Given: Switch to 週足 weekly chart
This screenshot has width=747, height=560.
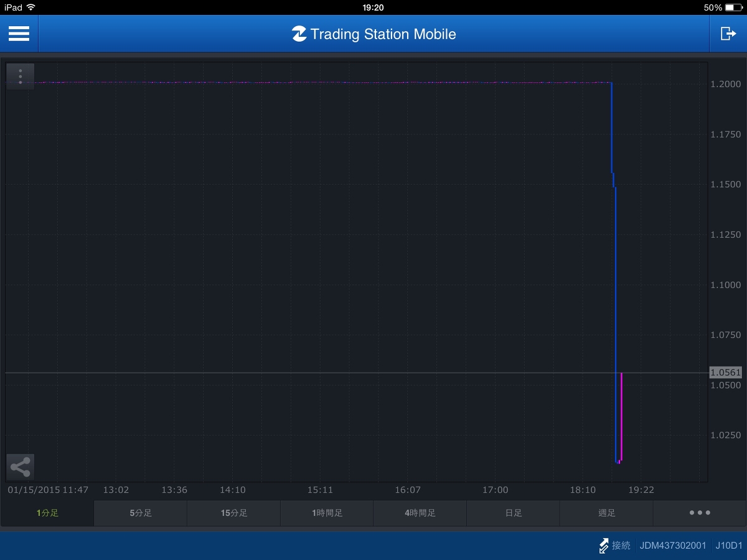Looking at the screenshot, I should [606, 513].
